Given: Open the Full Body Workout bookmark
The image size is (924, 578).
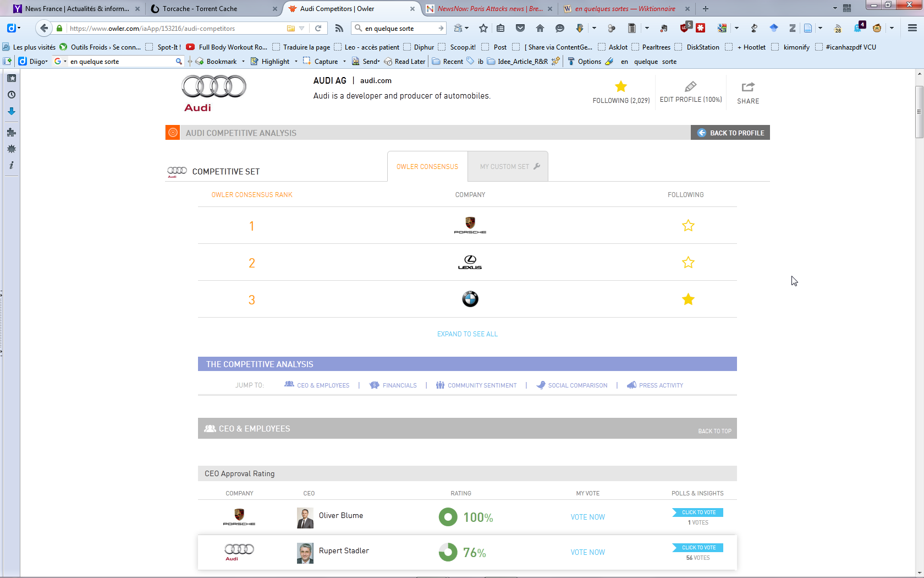Looking at the screenshot, I should pyautogui.click(x=227, y=47).
